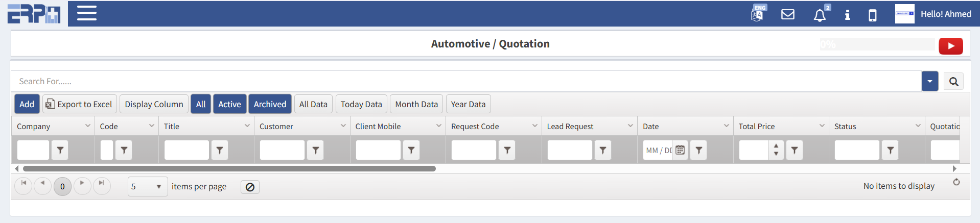The height and width of the screenshot is (223, 980).
Task: Expand the Company column header menu
Action: [88, 126]
